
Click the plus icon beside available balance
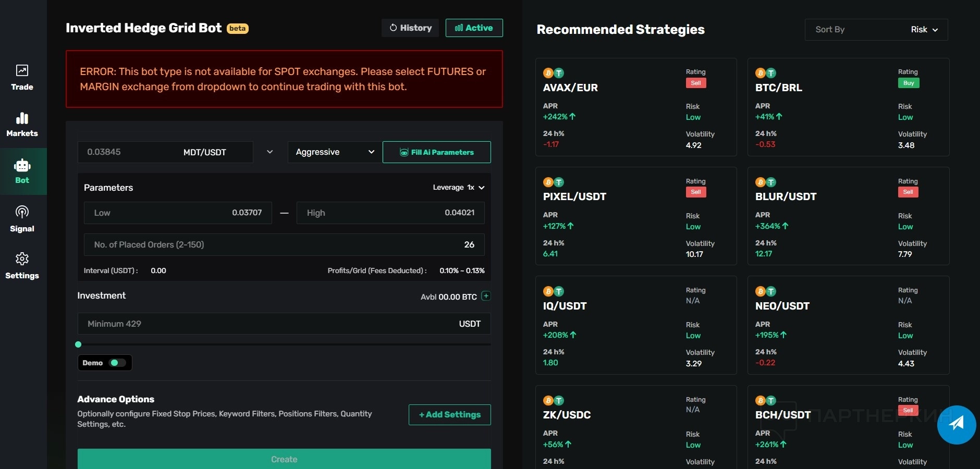[x=486, y=296]
